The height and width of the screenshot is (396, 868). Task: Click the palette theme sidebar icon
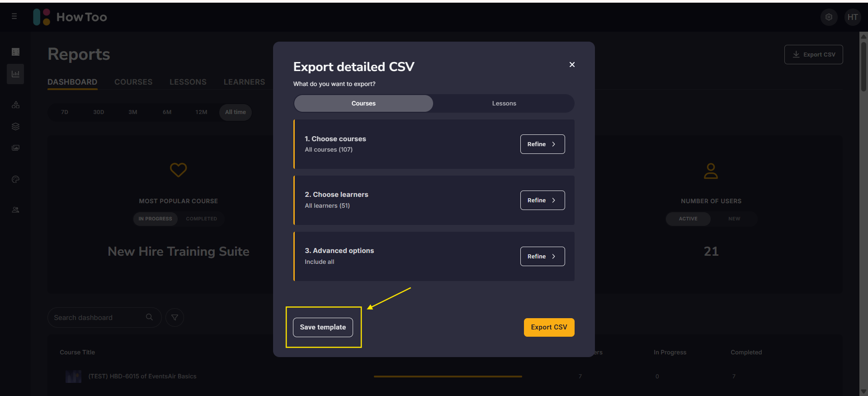[15, 180]
